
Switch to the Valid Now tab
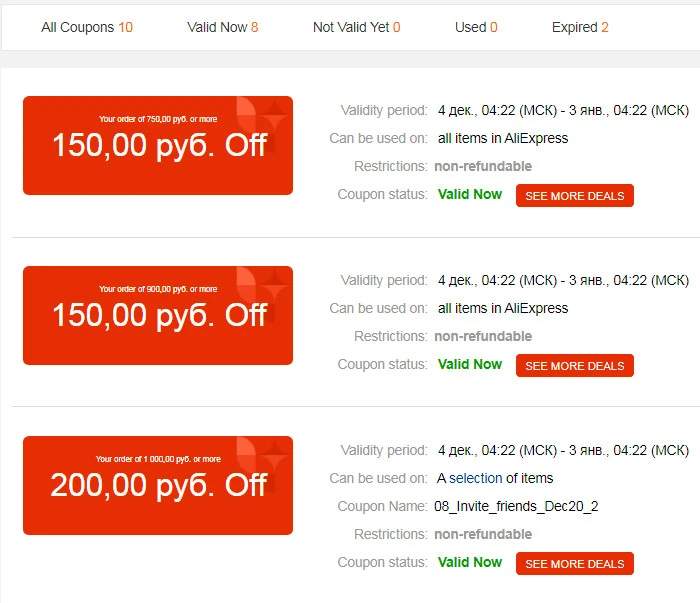point(222,27)
